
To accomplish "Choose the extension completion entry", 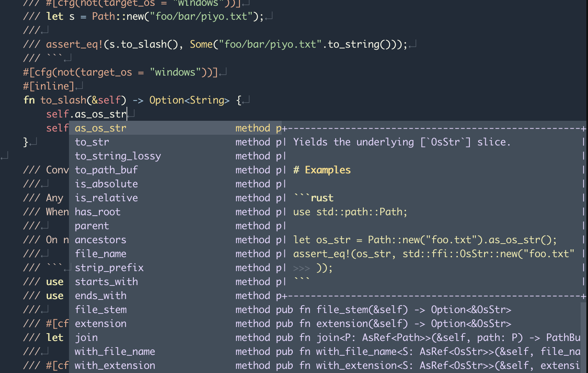I will (x=101, y=323).
